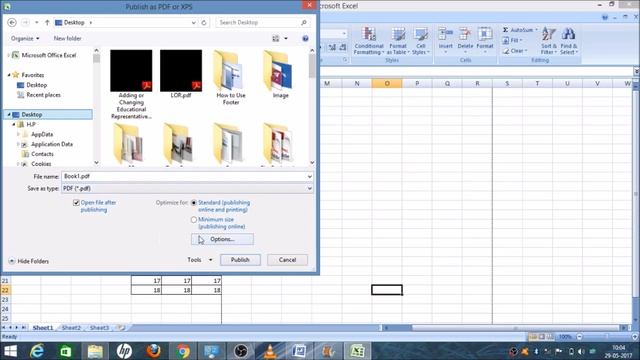Launch Internet Explorer from taskbar
This screenshot has width=640, height=360.
point(37,351)
